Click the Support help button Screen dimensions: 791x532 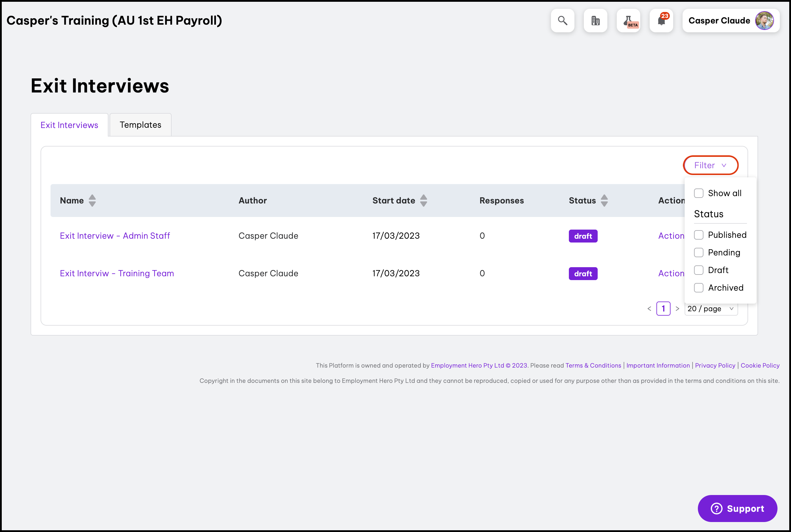click(x=737, y=508)
